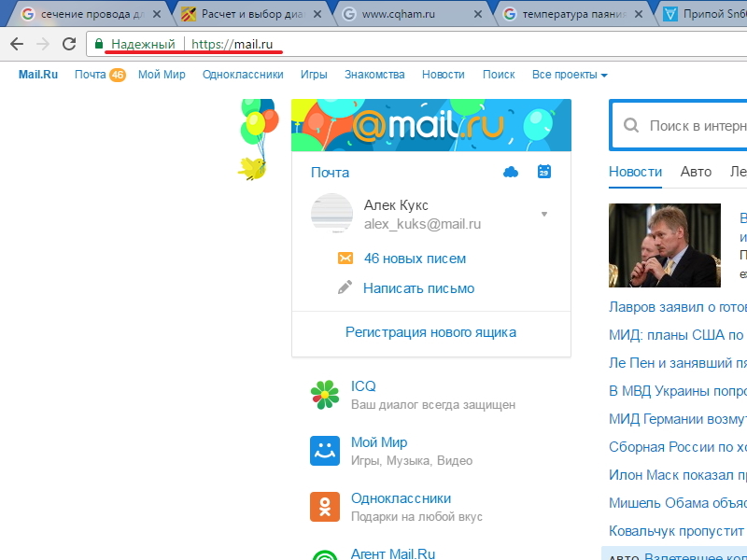Click the Почта heading in the mail widget
The height and width of the screenshot is (560, 747).
click(330, 173)
